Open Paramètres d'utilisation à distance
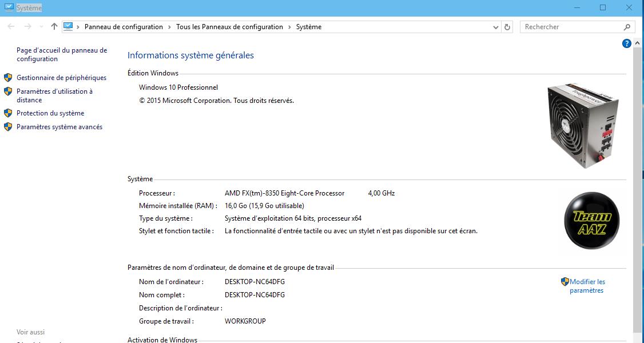 point(54,95)
